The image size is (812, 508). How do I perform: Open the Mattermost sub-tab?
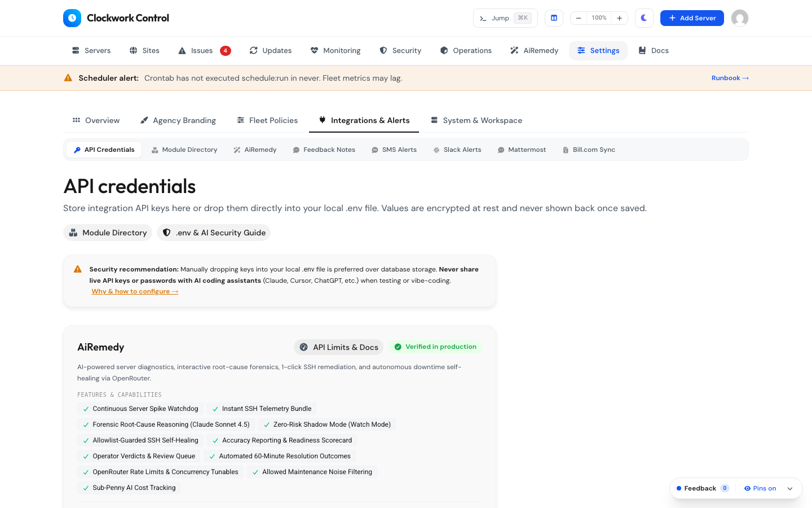click(522, 150)
